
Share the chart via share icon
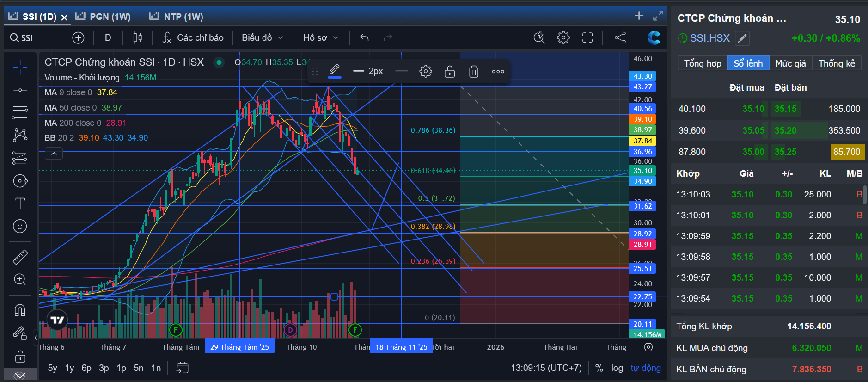(620, 37)
